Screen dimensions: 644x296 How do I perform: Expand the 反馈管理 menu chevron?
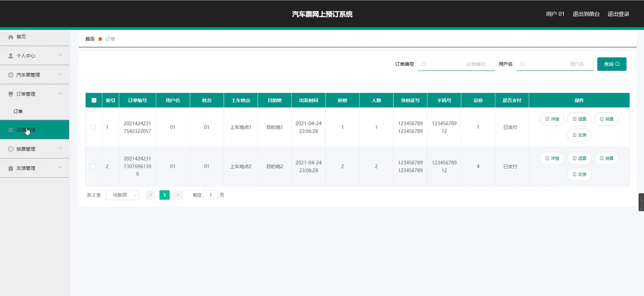click(x=61, y=168)
